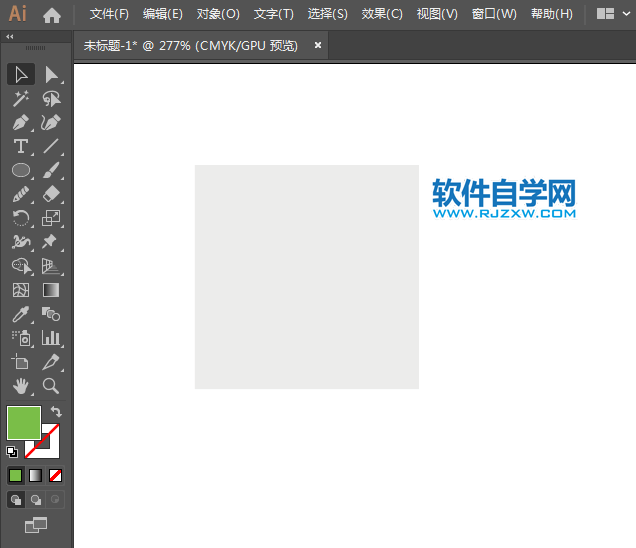Close the 未标题-1* document tab
The height and width of the screenshot is (548, 636).
click(x=318, y=45)
